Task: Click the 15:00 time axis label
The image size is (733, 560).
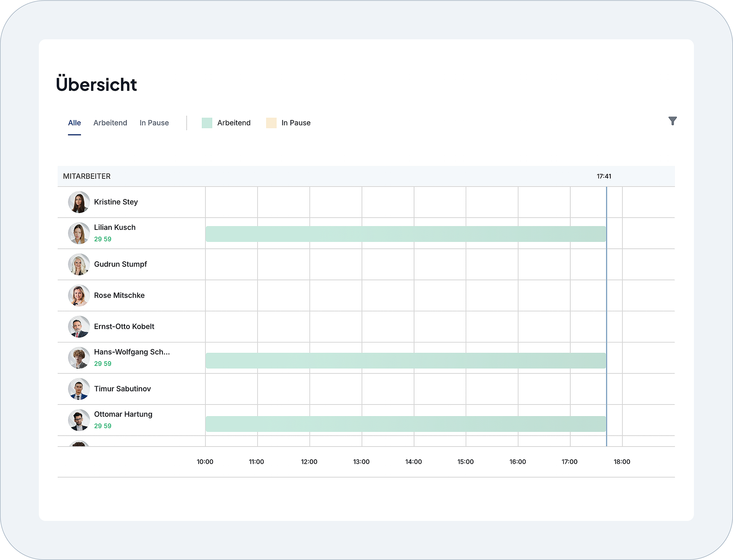Action: 465,462
